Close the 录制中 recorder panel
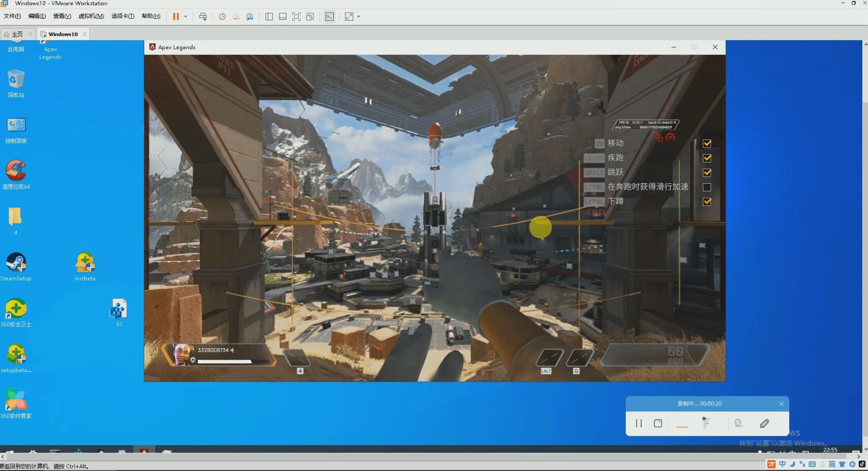The image size is (868, 471). coord(781,404)
